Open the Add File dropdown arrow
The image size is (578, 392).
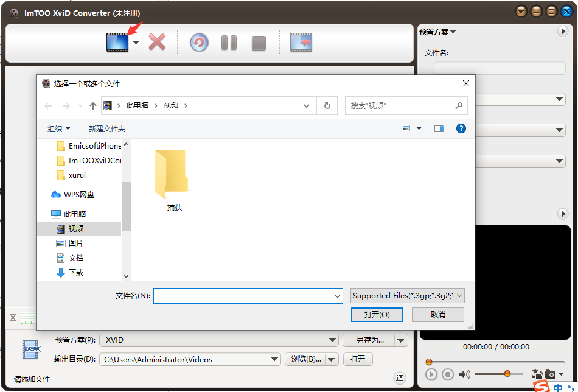coord(136,43)
